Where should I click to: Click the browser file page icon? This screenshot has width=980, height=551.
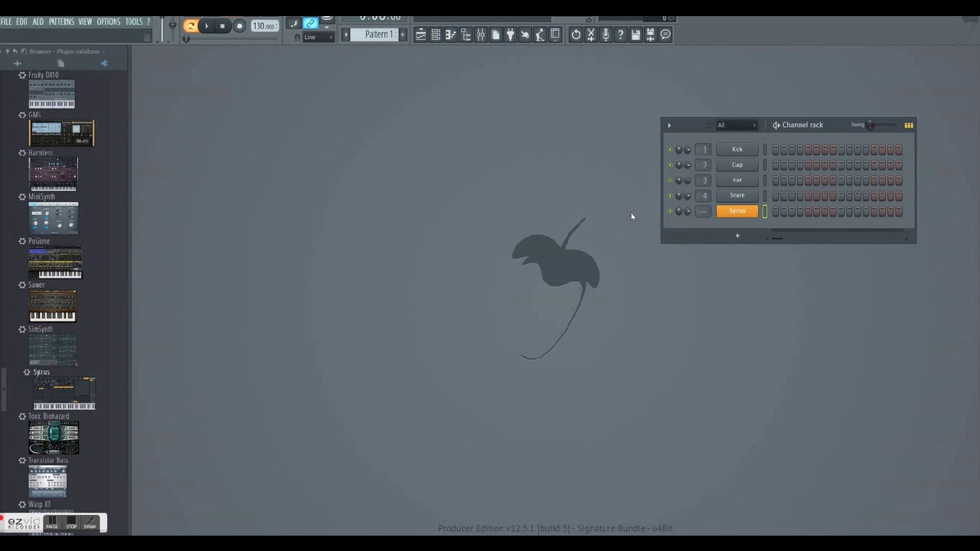coord(60,63)
